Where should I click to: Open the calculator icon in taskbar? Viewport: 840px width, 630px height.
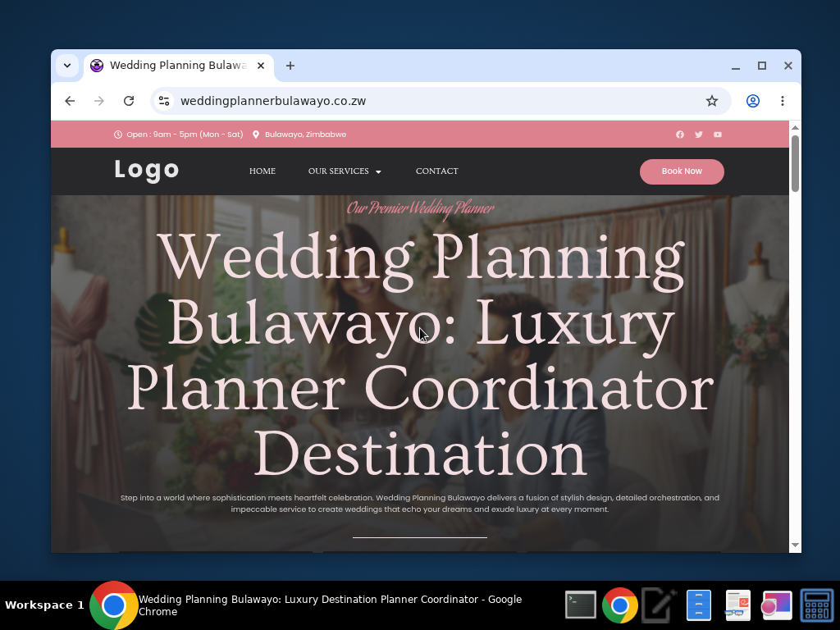tap(816, 605)
